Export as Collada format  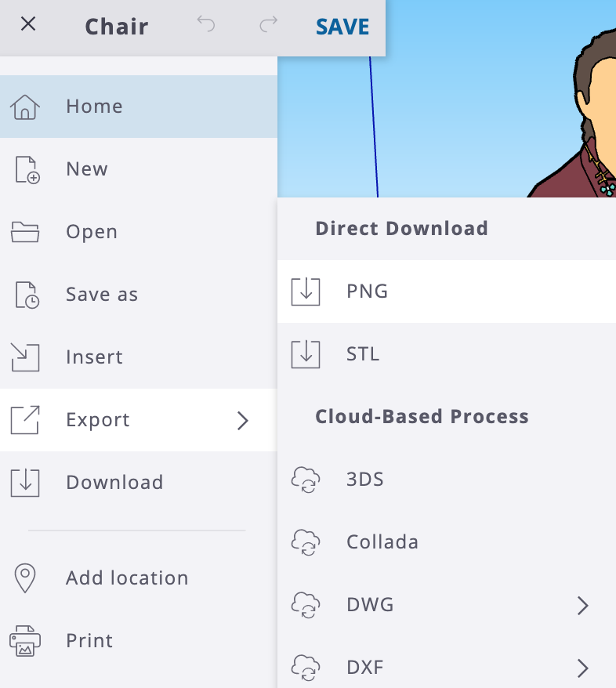click(447, 542)
